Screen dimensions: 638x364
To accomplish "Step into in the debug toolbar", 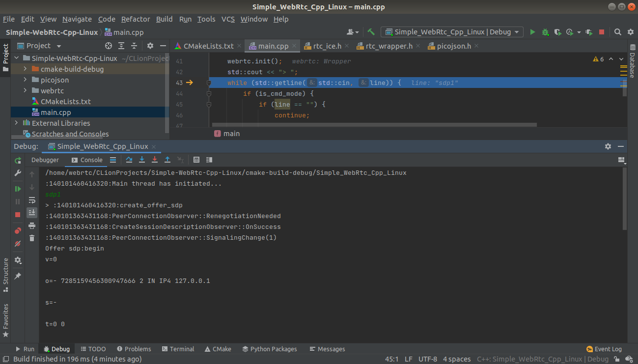I will click(142, 160).
